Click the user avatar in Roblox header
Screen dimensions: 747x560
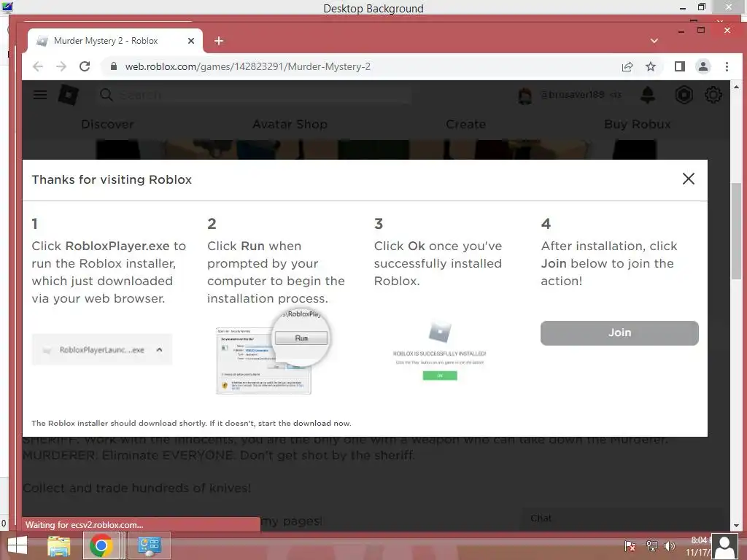(x=525, y=96)
